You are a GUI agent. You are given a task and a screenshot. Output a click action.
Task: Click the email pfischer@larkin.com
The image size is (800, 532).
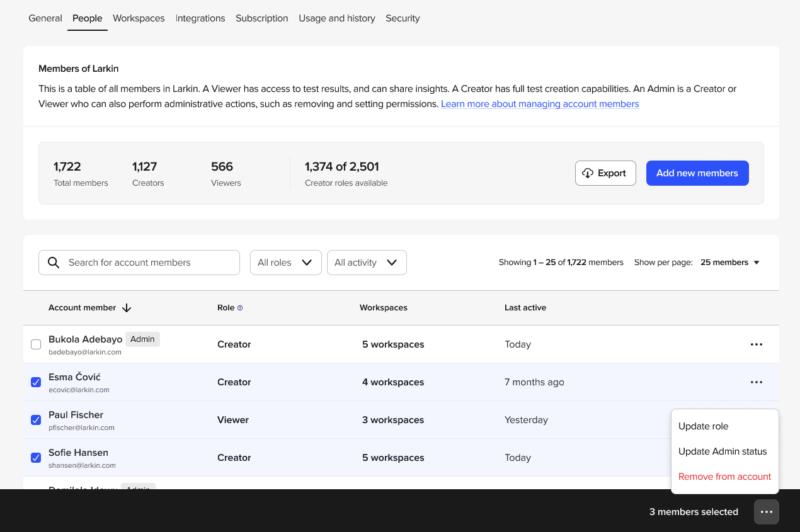click(81, 428)
